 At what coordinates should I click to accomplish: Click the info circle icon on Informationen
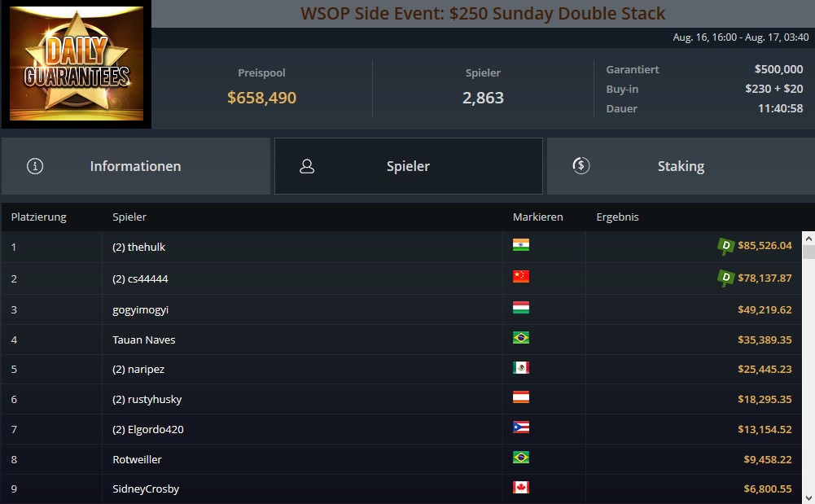(x=35, y=166)
